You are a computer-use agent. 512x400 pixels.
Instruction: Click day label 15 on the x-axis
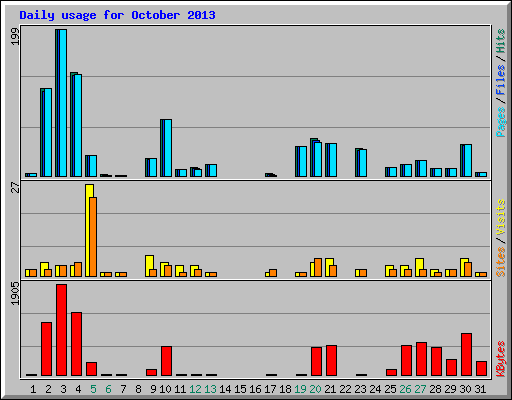coord(240,389)
